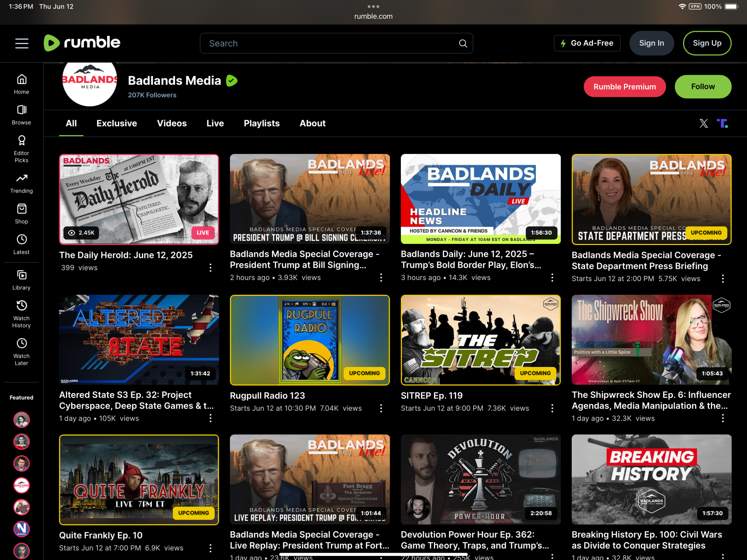Click the X social link icon

coord(704,123)
